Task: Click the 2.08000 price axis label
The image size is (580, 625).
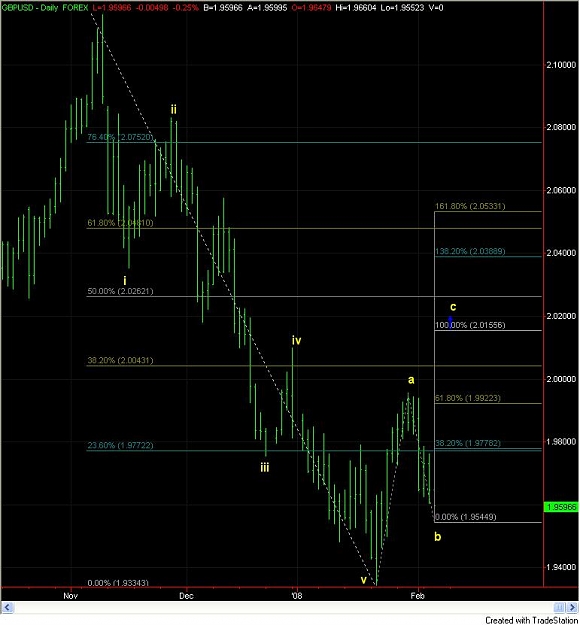Action: click(561, 127)
